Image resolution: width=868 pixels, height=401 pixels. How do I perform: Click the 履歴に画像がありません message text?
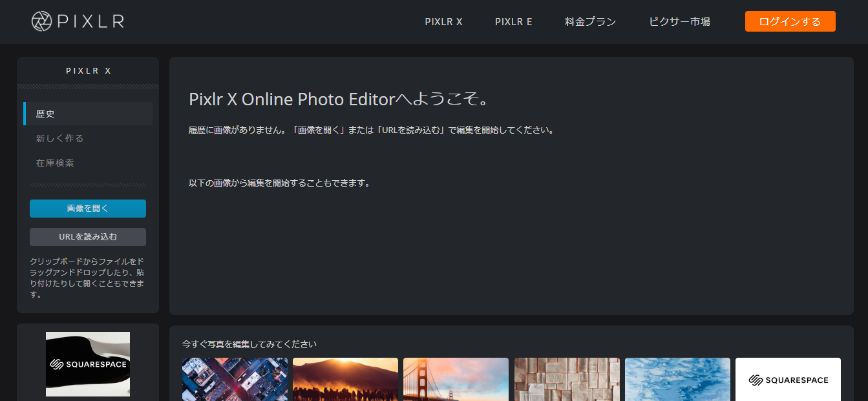[371, 130]
